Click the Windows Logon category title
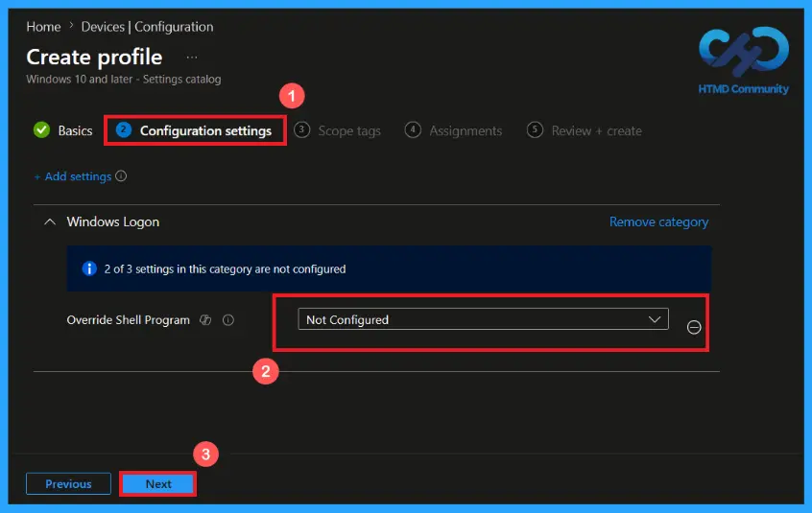Viewport: 812px width, 513px height. point(113,222)
